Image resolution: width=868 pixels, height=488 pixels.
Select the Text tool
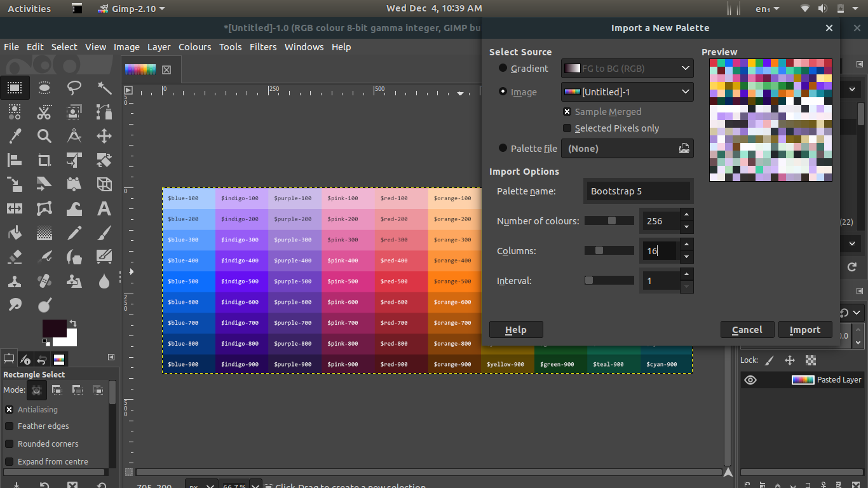(104, 208)
